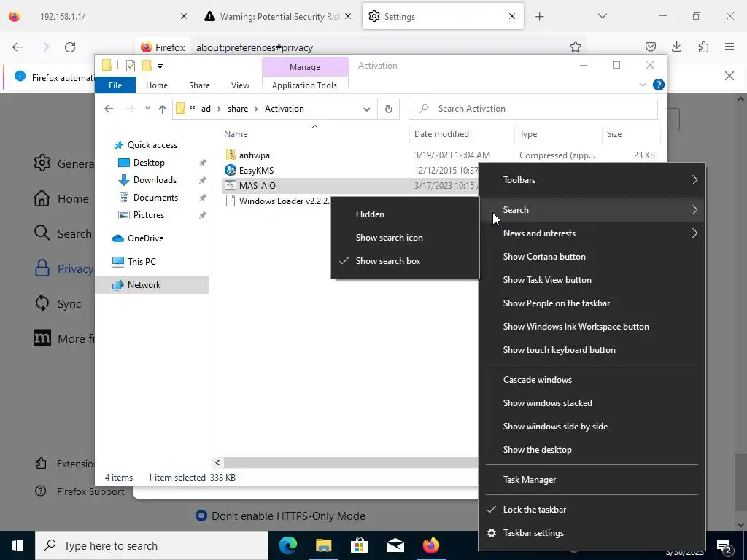Toggle Show Task View button
Viewport: 747px width, 560px height.
point(592,280)
